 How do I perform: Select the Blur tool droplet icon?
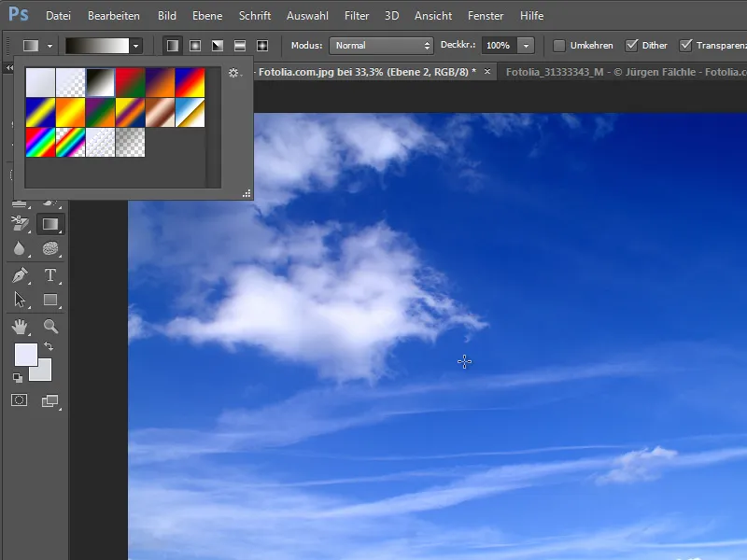click(x=19, y=248)
